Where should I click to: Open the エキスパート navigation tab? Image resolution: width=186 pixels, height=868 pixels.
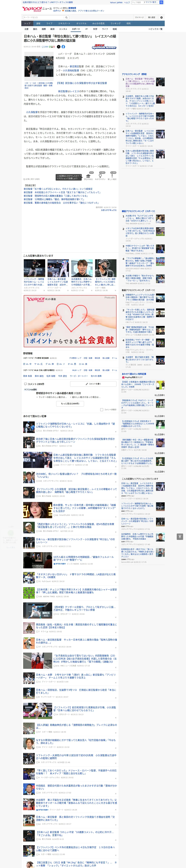(64, 24)
